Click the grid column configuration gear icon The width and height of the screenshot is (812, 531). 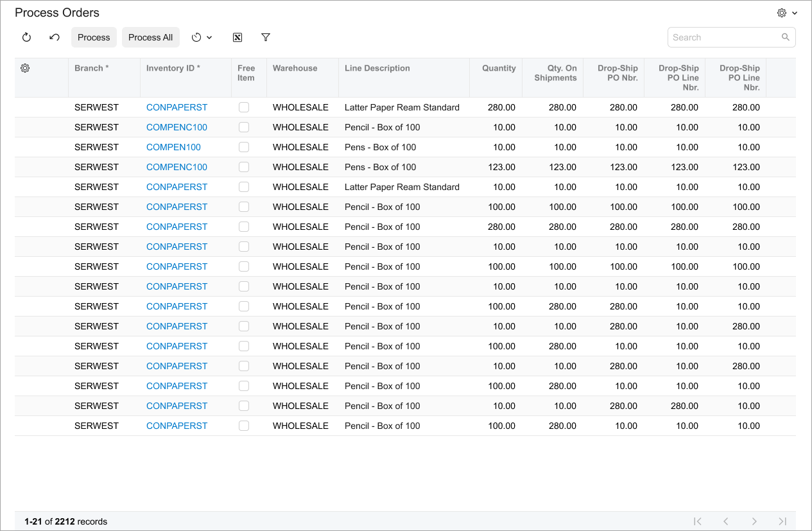click(25, 68)
